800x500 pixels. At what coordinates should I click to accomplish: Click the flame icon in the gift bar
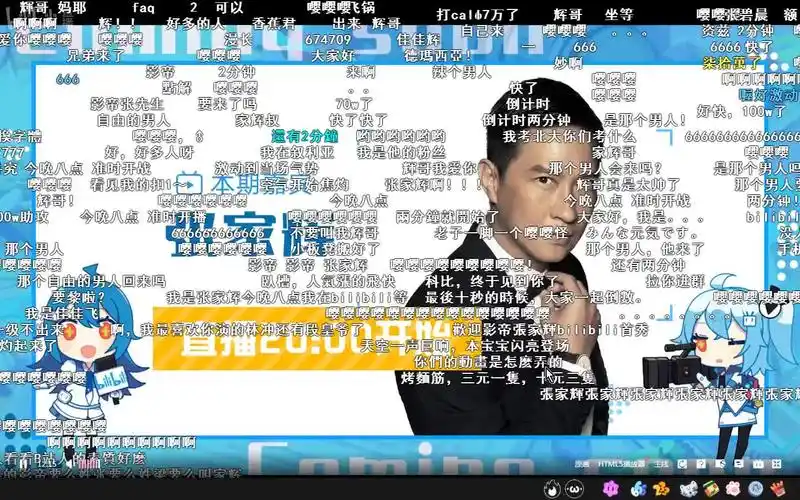pos(552,489)
